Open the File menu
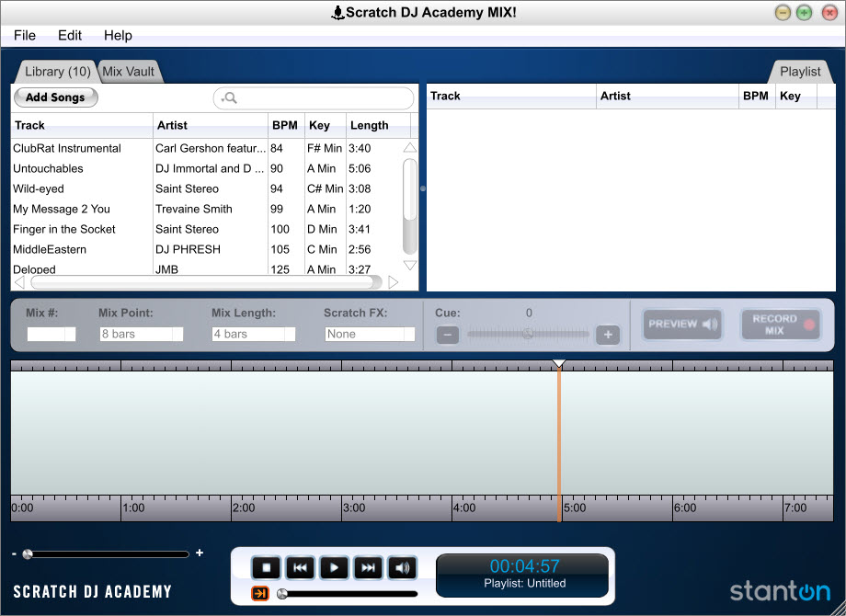846x616 pixels. coord(25,36)
